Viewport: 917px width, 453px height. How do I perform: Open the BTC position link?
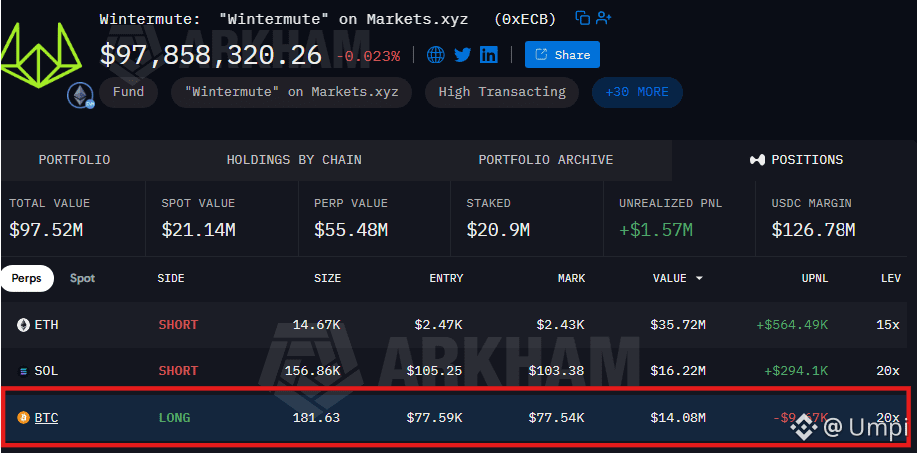(x=46, y=417)
